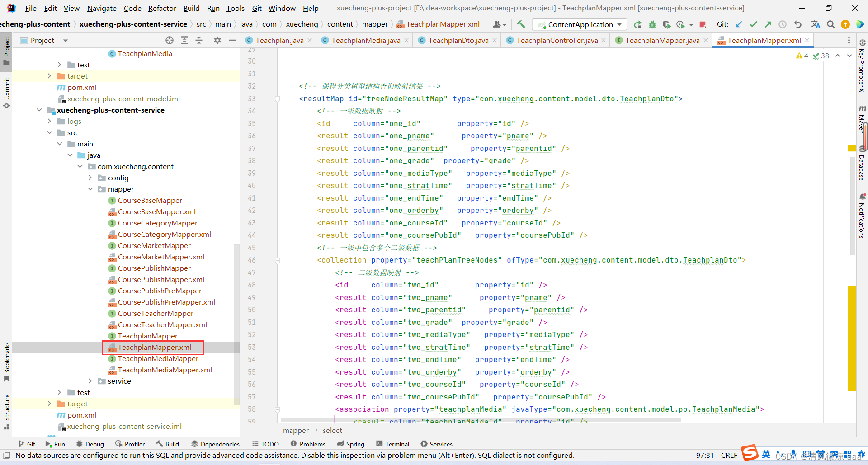
Task: Click the Build Project hammer icon
Action: (x=521, y=24)
